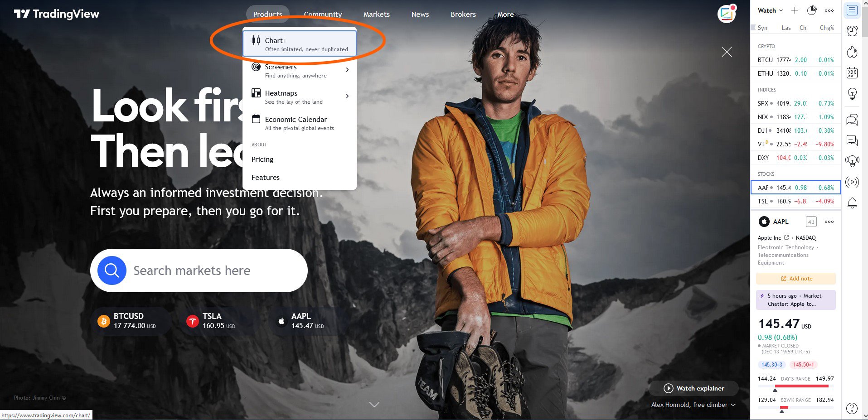Select the ETHUSD watchlist row
The width and height of the screenshot is (868, 420).
796,73
